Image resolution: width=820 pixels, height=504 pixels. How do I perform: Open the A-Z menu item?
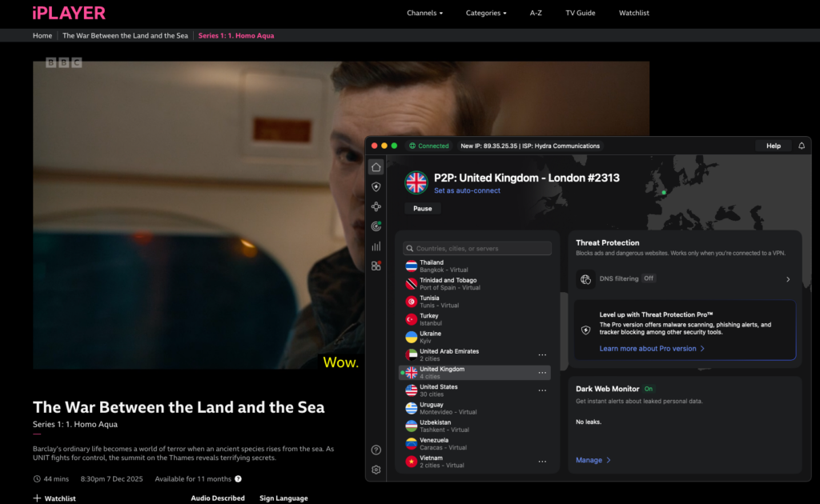coord(536,13)
